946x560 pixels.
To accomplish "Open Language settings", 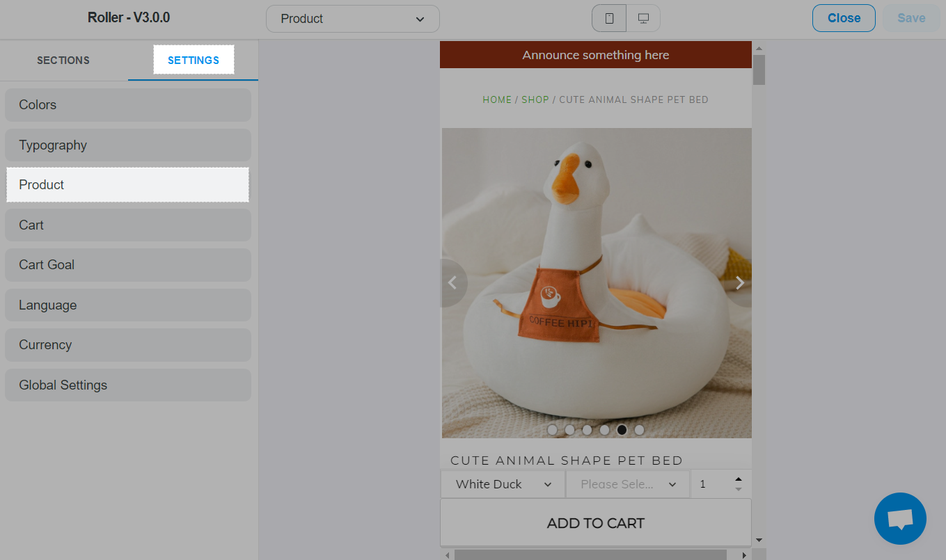I will click(x=128, y=305).
